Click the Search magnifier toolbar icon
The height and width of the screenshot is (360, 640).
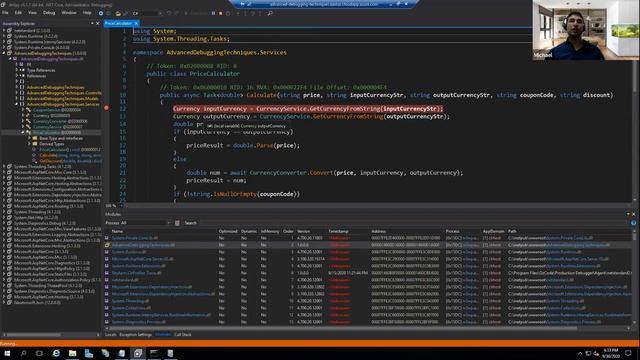270,13
